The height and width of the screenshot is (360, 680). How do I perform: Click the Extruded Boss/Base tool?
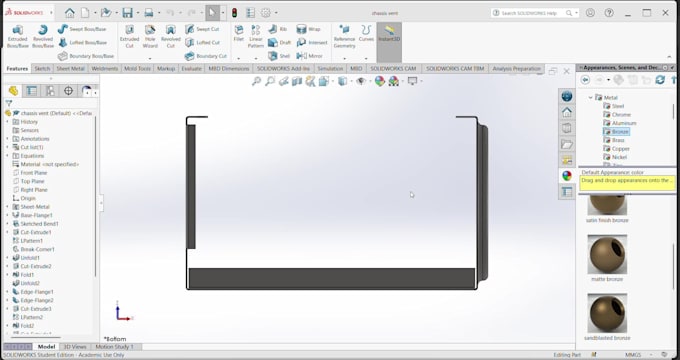pos(18,36)
